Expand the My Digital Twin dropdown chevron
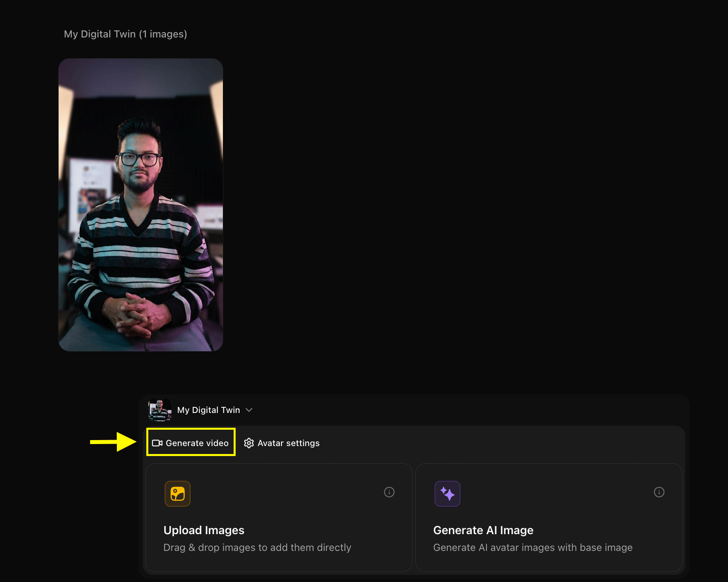This screenshot has width=728, height=582. point(249,410)
